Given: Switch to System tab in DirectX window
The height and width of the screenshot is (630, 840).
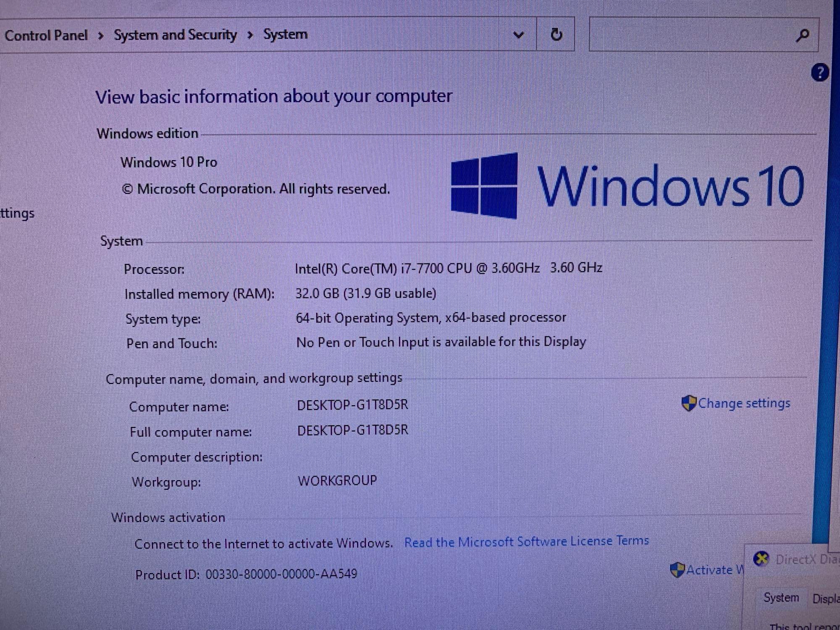Looking at the screenshot, I should pos(781,597).
